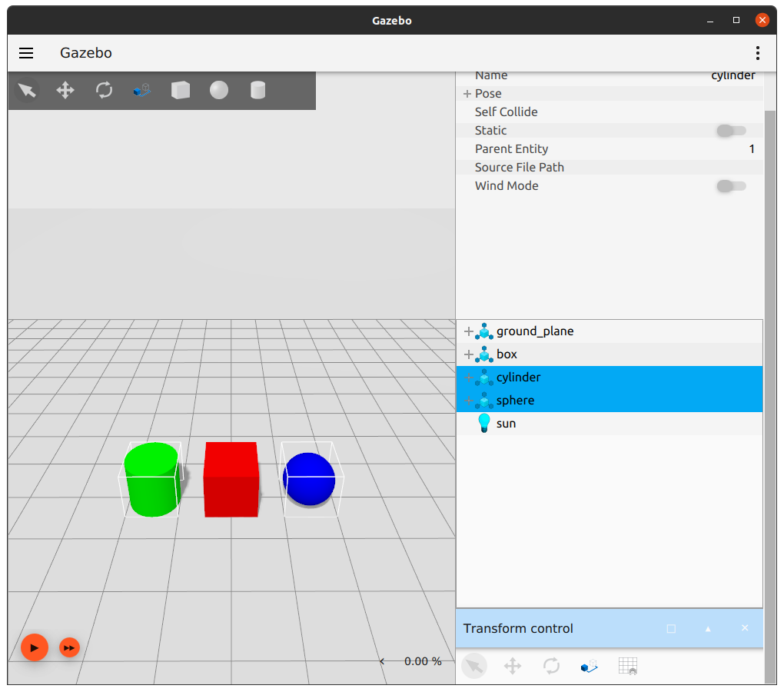Activate rotate mode in top toolbar
Screen dimensions: 784x692
pos(104,91)
